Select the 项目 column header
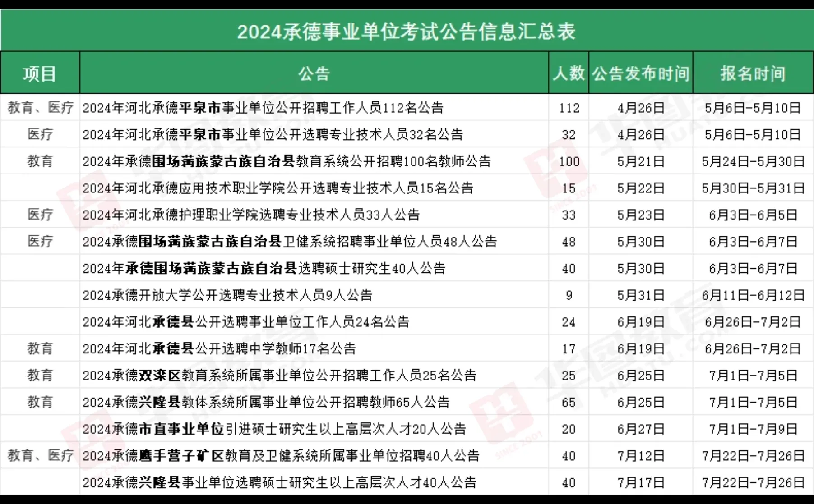The image size is (814, 504). click(x=40, y=72)
